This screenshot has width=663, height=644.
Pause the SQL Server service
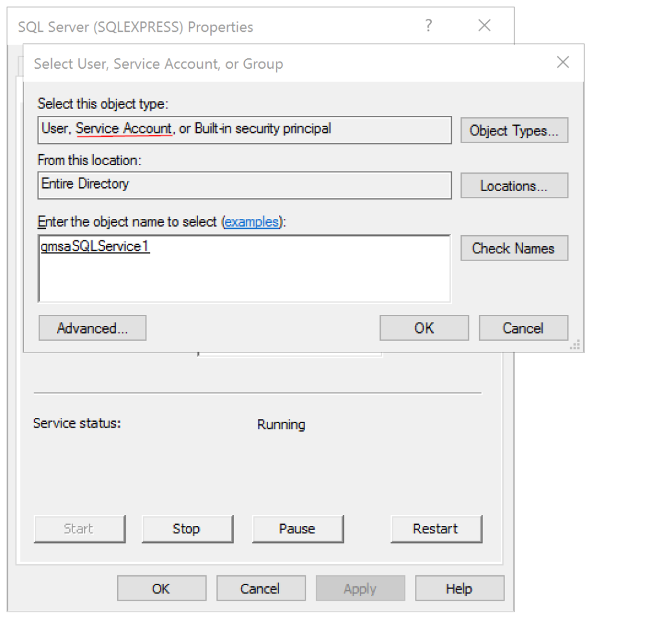(298, 529)
